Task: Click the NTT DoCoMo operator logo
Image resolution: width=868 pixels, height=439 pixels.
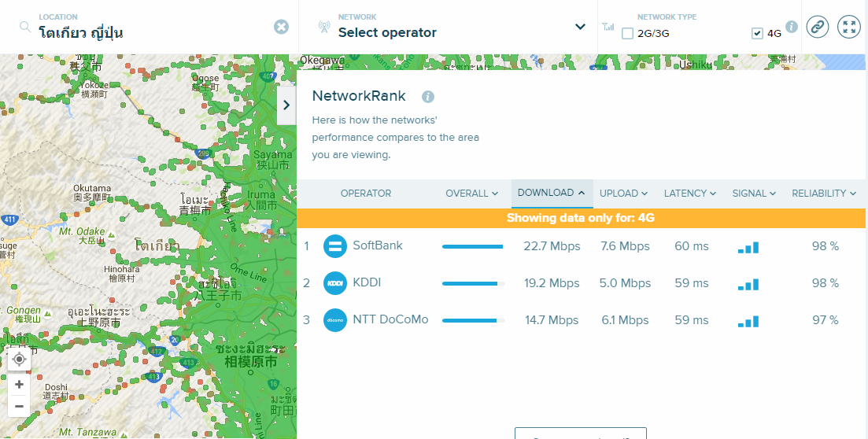Action: click(335, 320)
